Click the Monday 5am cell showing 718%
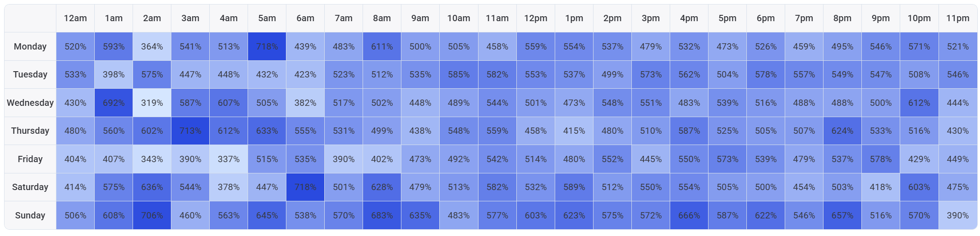Image resolution: width=980 pixels, height=236 pixels. pyautogui.click(x=267, y=46)
